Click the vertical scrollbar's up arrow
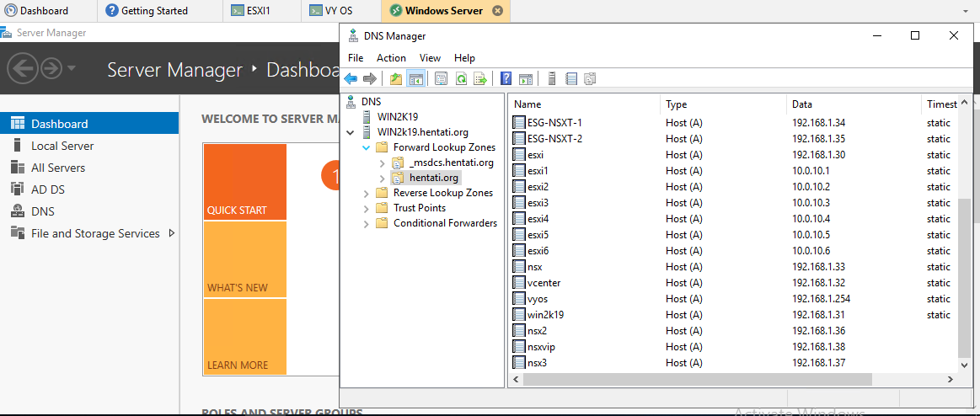980x416 pixels. pos(964,102)
